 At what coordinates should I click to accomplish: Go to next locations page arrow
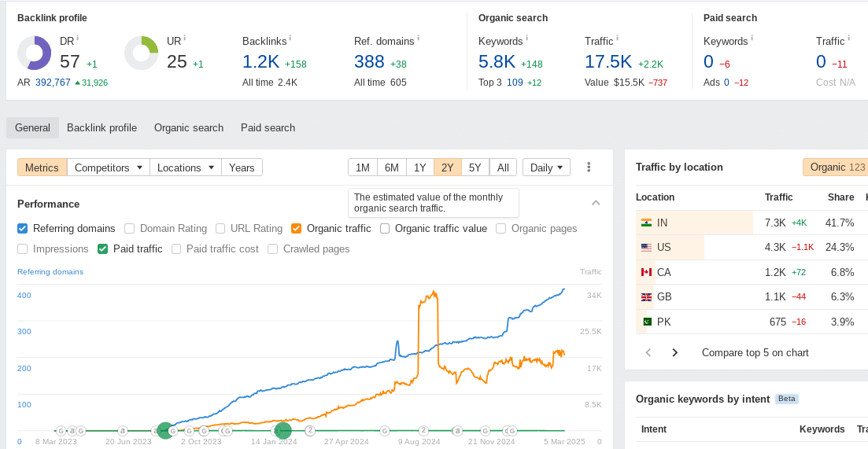pos(674,352)
